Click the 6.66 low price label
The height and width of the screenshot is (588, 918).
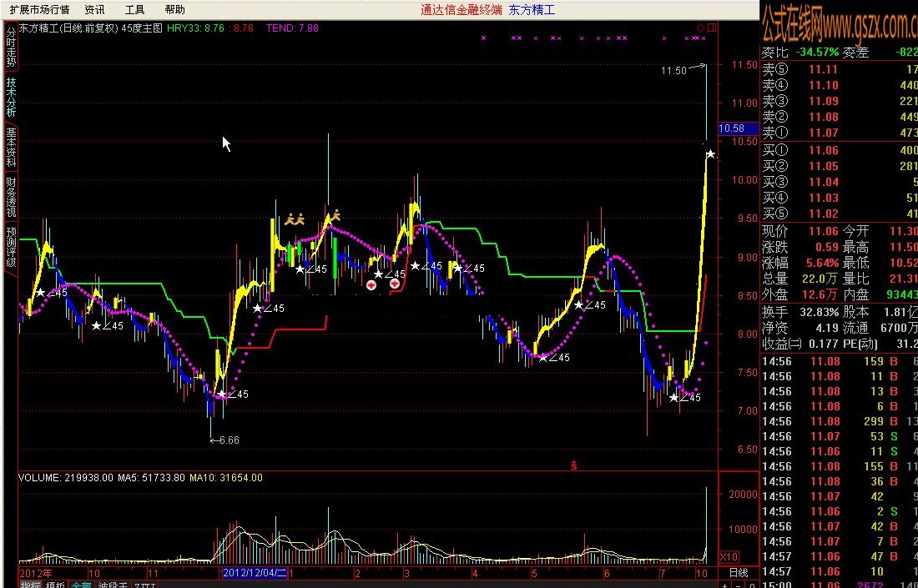pyautogui.click(x=229, y=440)
